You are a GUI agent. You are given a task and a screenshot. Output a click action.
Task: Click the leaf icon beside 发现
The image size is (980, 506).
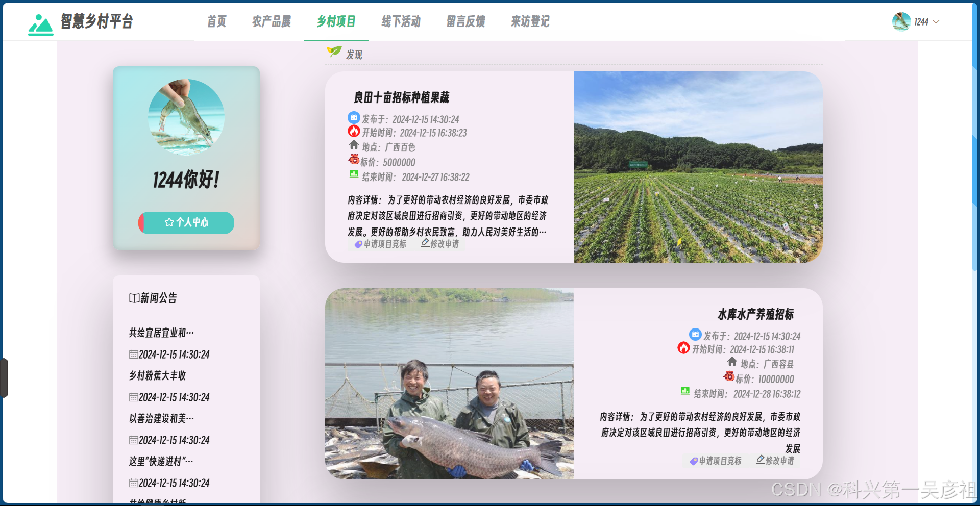[334, 52]
